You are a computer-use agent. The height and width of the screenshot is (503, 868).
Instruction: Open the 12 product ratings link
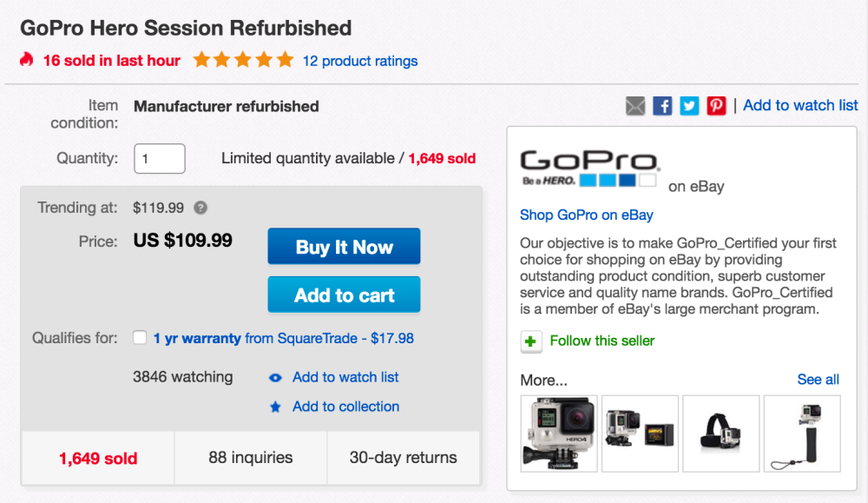(359, 61)
